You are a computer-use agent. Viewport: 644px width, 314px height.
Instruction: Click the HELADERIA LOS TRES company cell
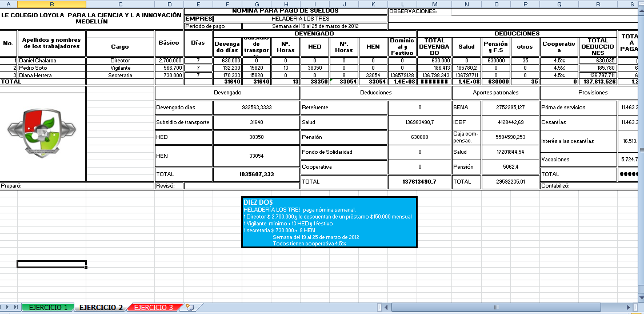click(x=300, y=19)
